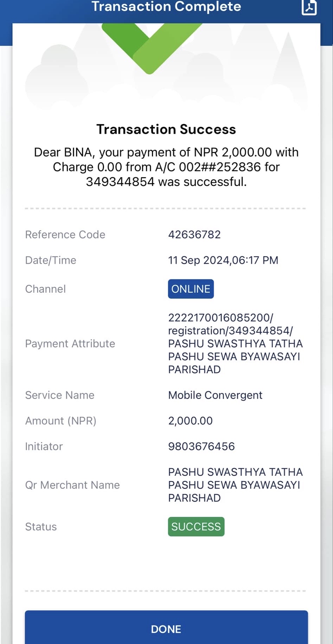Tap the Reference Code label
The image size is (333, 644).
click(65, 234)
